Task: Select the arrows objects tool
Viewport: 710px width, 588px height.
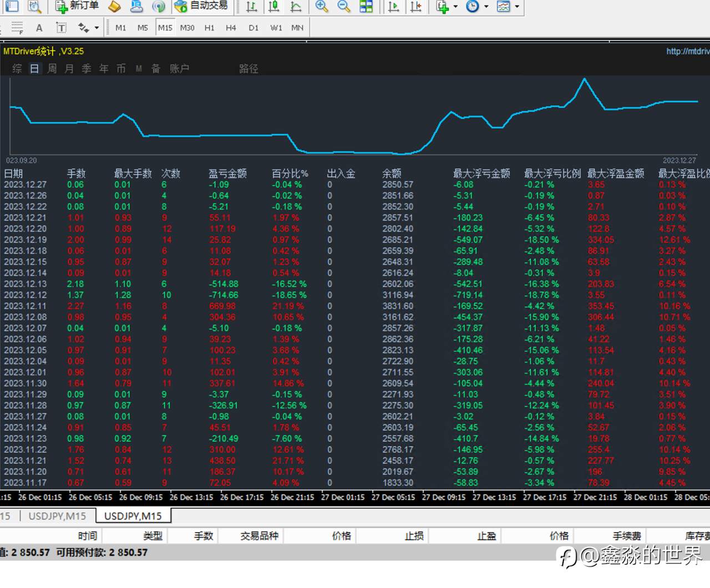Action: point(83,28)
